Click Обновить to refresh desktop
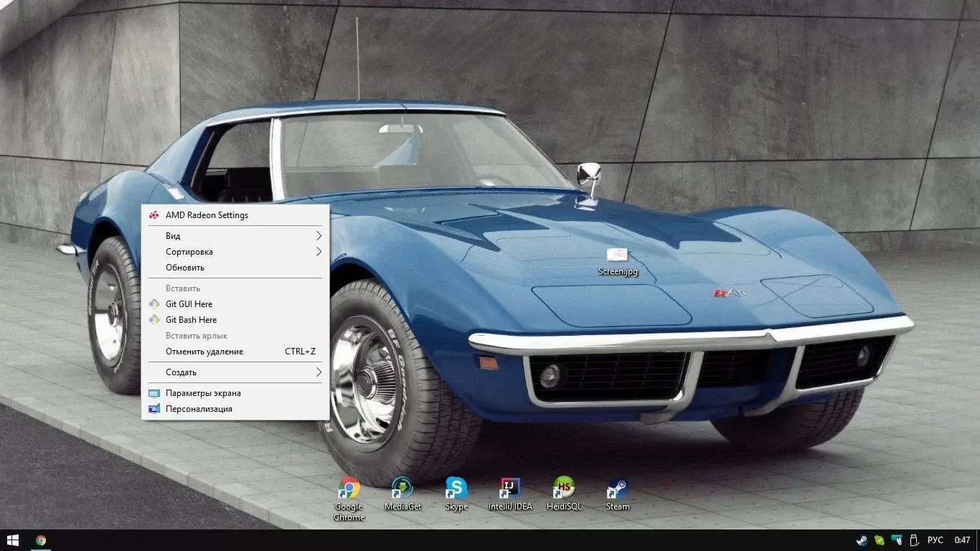 coord(235,268)
